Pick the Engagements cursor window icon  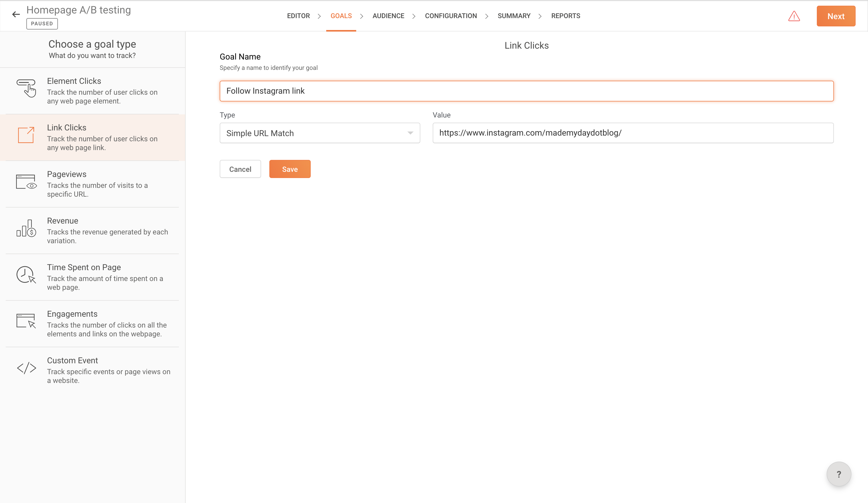[26, 321]
